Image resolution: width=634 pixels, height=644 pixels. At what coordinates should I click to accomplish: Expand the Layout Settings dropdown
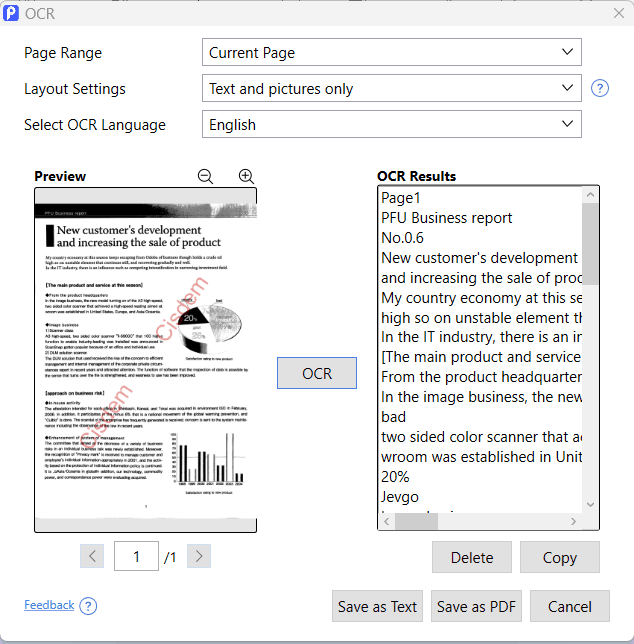[x=391, y=89]
